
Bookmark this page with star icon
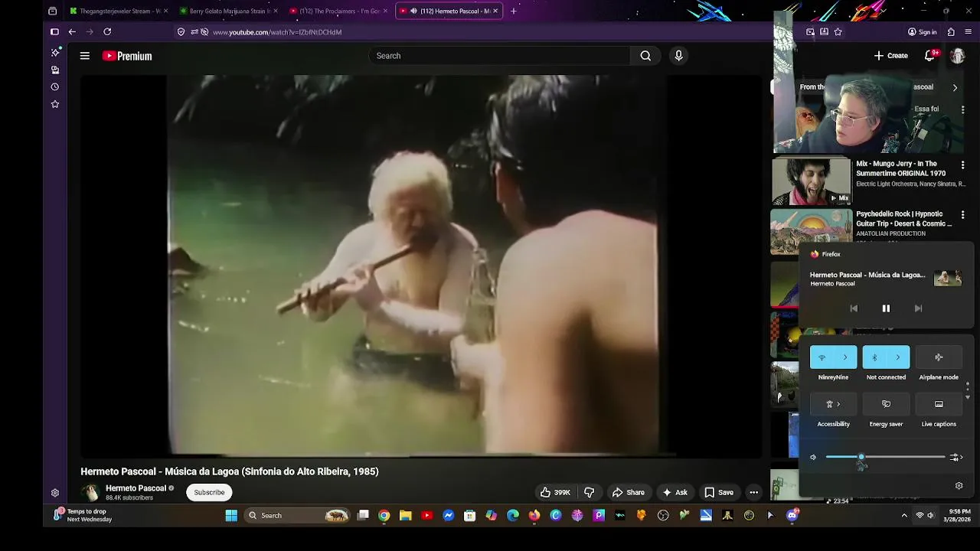[x=838, y=32]
